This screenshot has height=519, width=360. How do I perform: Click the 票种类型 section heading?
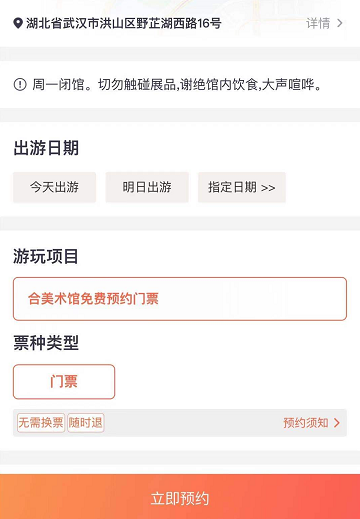tap(46, 342)
